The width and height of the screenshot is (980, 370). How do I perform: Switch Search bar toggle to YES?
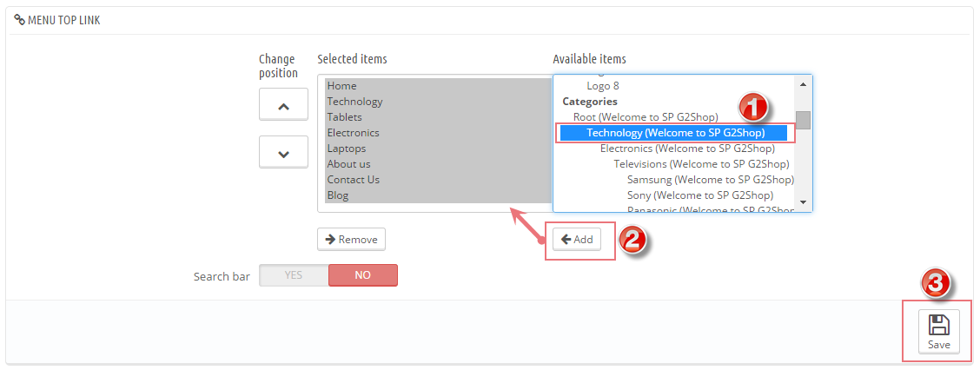coord(294,275)
